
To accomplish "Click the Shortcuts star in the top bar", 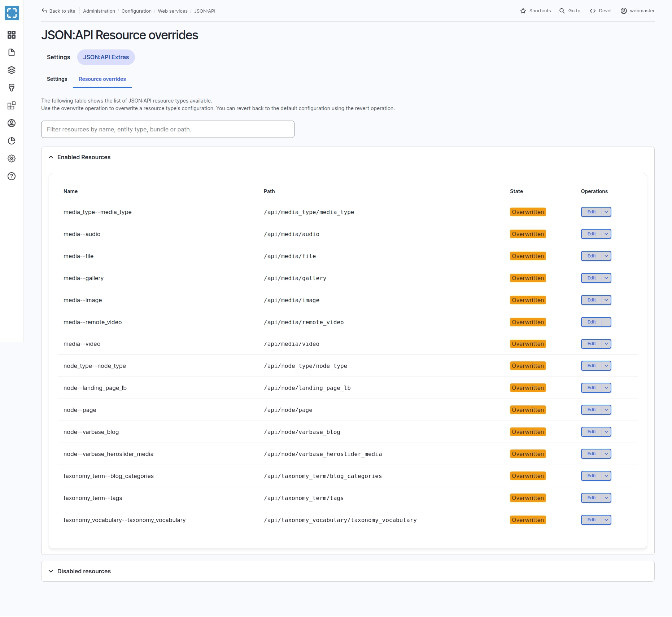I will pyautogui.click(x=536, y=11).
